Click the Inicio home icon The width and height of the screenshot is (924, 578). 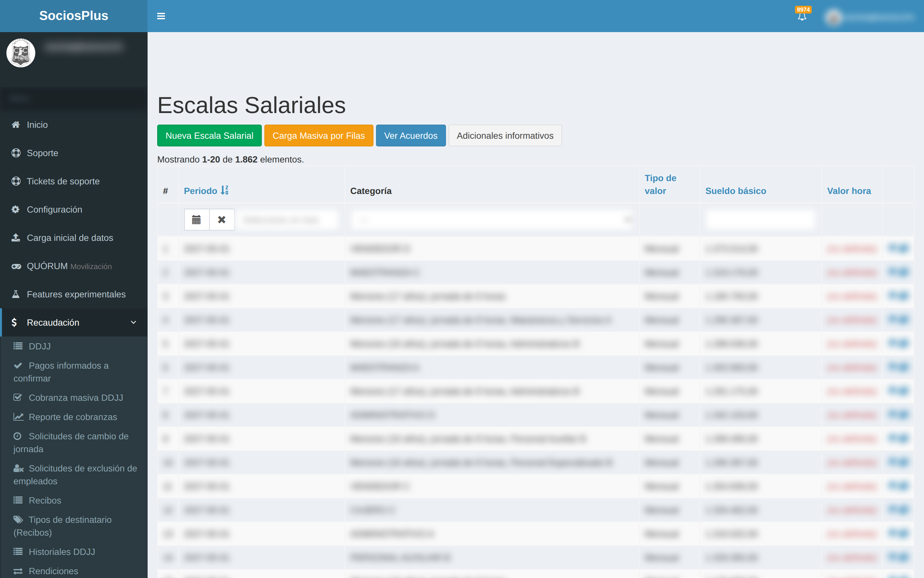(x=16, y=125)
